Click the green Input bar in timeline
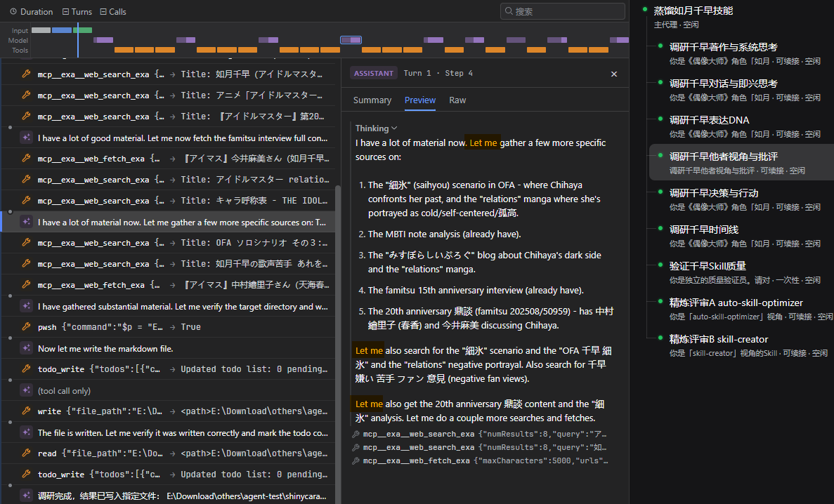Viewport: 834px width, 504px height. 82,30
